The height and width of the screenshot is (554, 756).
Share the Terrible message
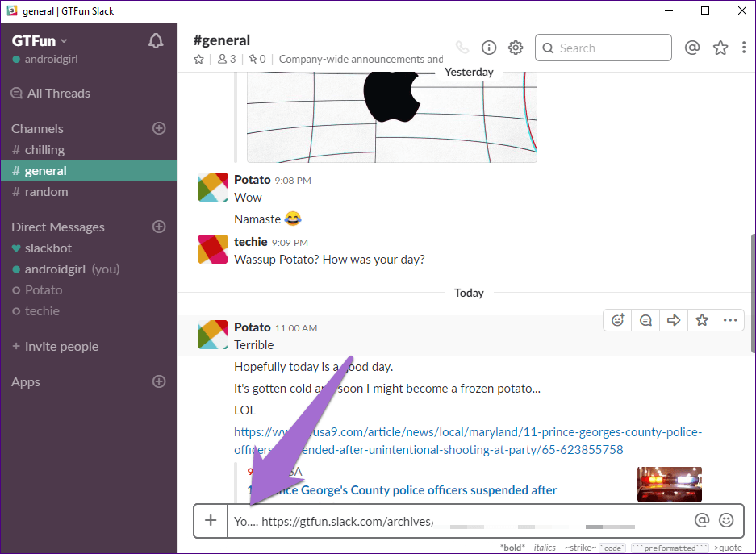[674, 320]
